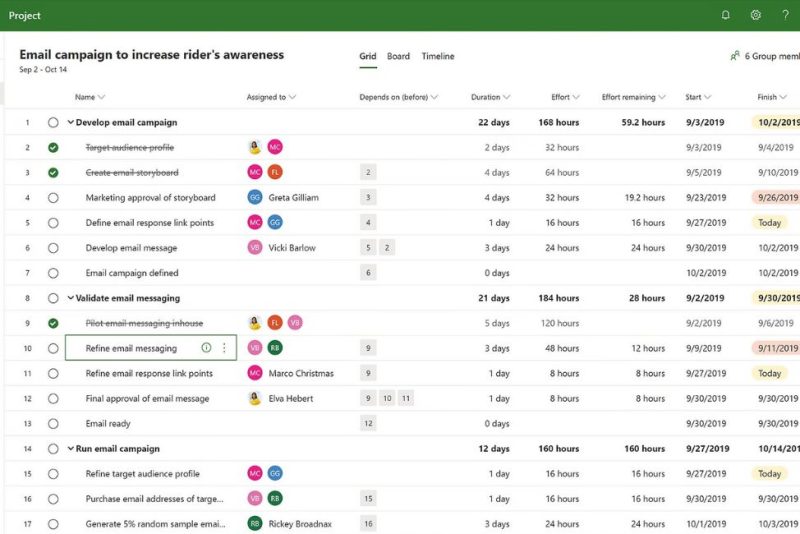Click Greta Gilliam's GG avatar

[255, 198]
